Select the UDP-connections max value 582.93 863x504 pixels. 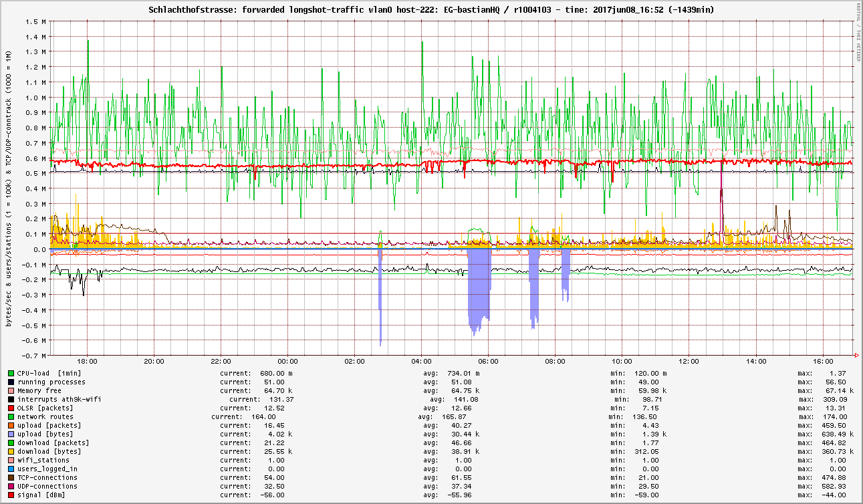[833, 486]
